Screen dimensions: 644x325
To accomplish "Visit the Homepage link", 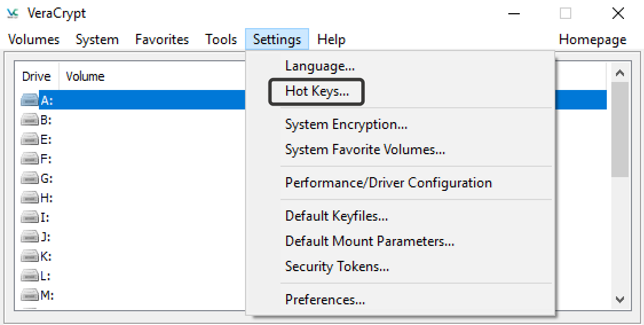I will [x=592, y=40].
